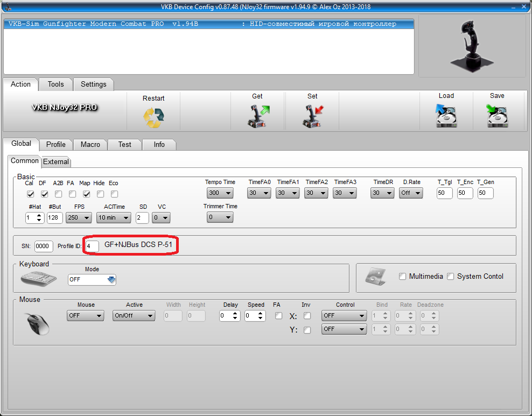Click the Restart recycle-arrows icon
Image resolution: width=532 pixels, height=416 pixels.
tap(153, 117)
